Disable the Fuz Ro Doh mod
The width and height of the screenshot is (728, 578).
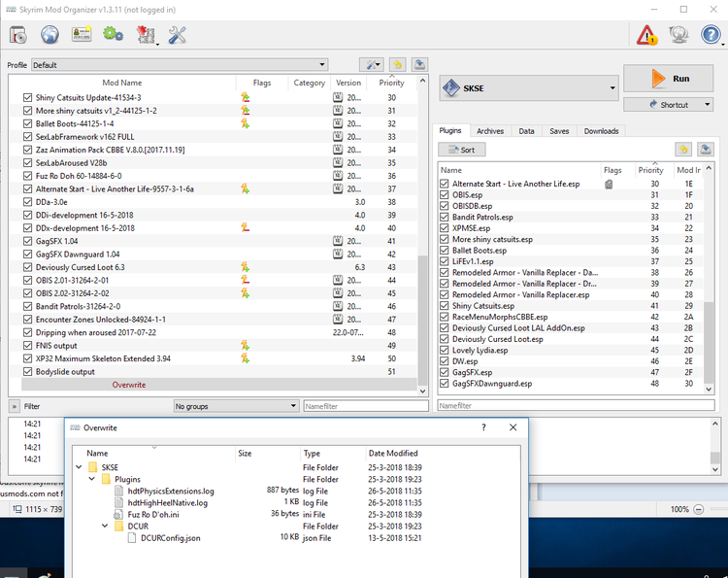[27, 176]
